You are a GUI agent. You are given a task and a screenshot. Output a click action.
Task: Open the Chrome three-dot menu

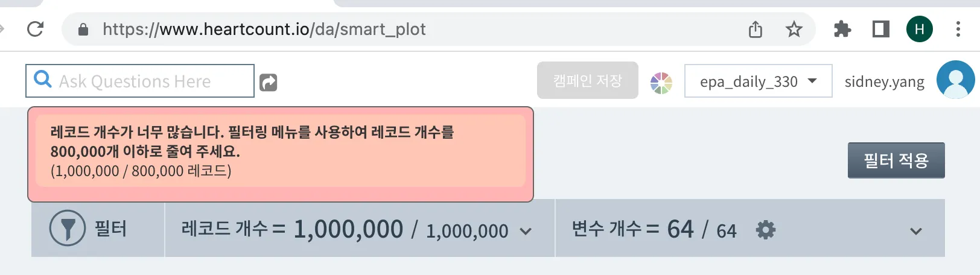(958, 29)
